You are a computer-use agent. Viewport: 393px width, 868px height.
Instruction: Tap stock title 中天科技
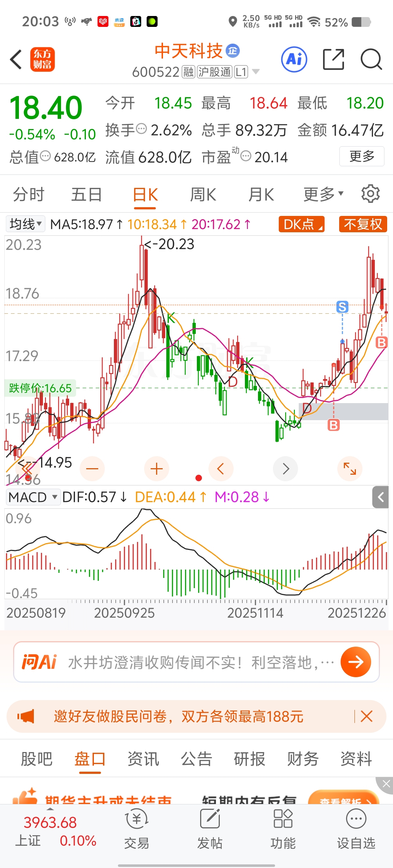point(188,51)
